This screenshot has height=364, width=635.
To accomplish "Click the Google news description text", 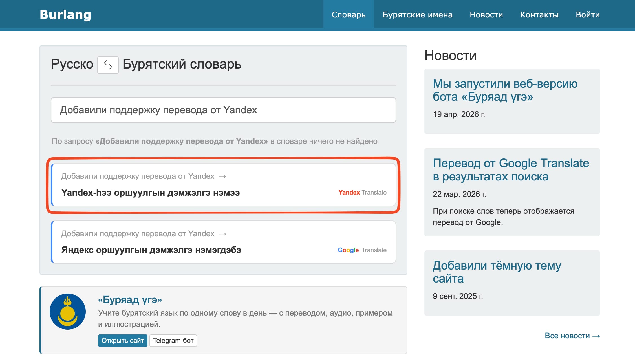I will 503,217.
